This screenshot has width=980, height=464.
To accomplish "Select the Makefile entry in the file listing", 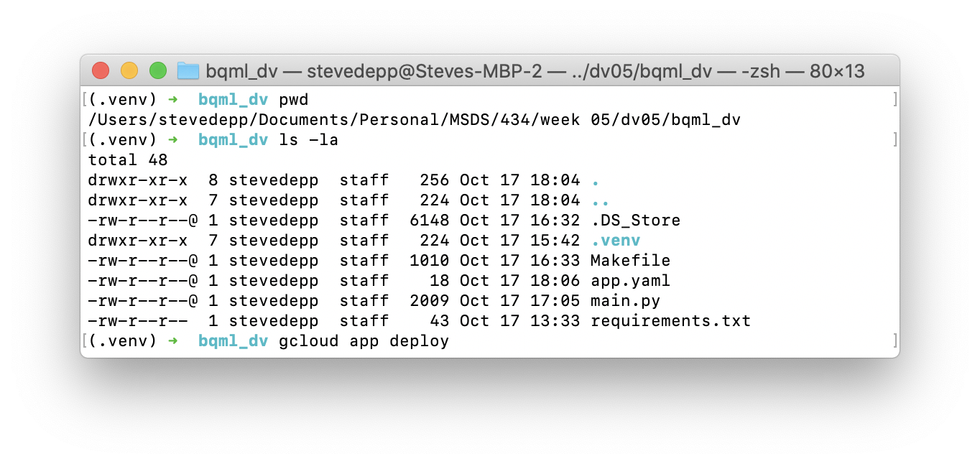I will [x=629, y=260].
